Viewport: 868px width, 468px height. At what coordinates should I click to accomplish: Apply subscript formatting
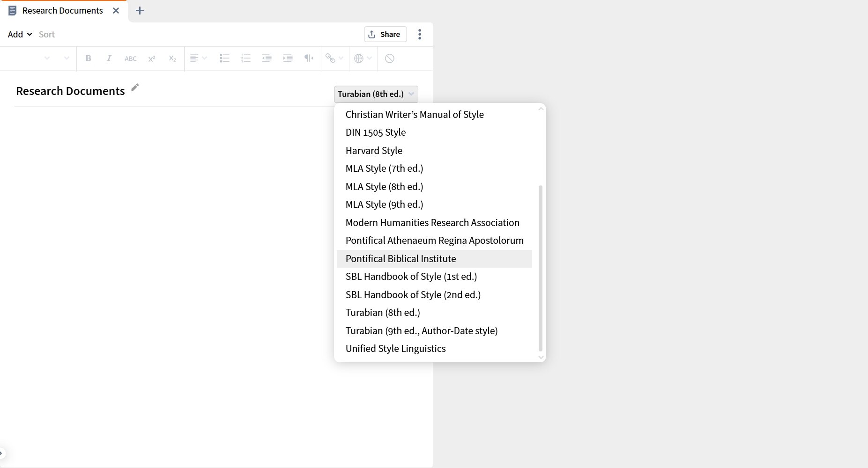tap(172, 58)
